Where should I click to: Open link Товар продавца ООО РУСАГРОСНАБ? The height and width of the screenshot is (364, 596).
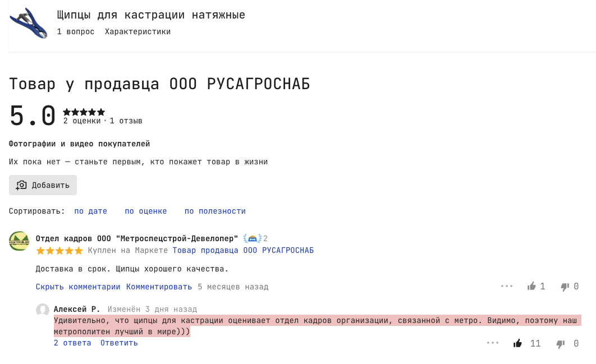[243, 250]
